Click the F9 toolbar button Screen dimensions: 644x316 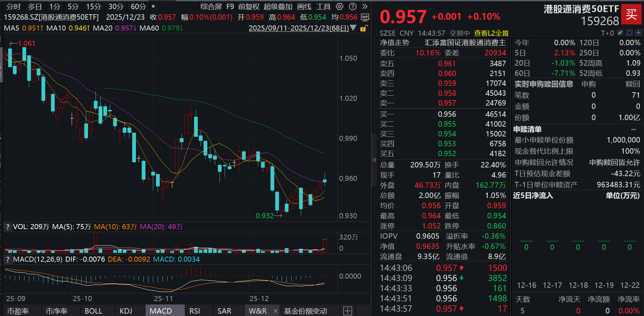pos(230,6)
